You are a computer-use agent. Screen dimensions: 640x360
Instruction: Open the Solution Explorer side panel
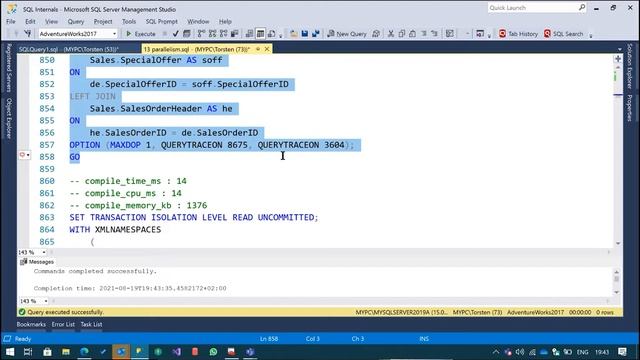630,66
